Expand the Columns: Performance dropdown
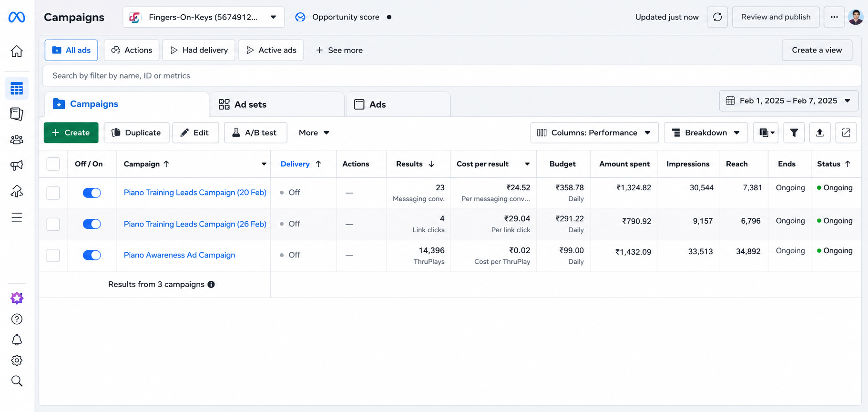 tap(594, 133)
